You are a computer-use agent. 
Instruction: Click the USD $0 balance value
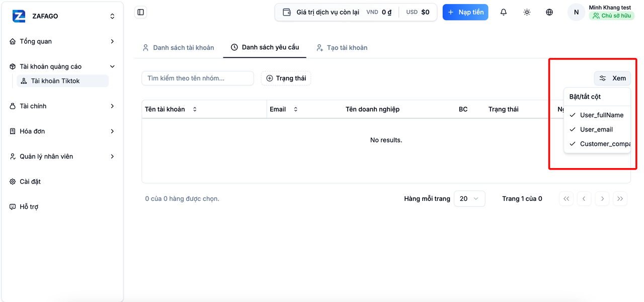pos(418,12)
